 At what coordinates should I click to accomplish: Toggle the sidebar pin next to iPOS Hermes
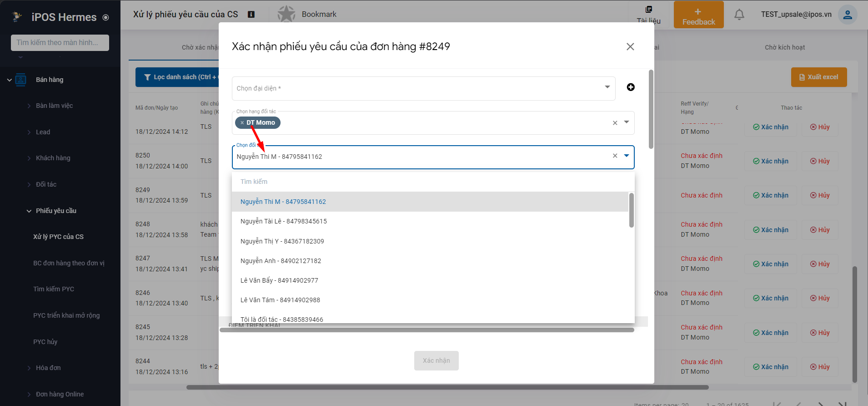coord(106,18)
